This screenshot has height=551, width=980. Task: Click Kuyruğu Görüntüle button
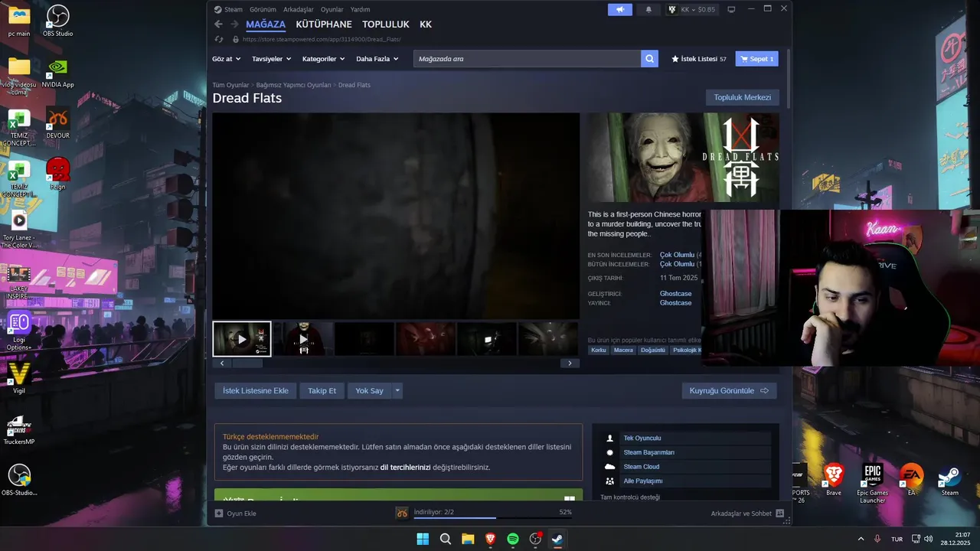[x=729, y=390]
